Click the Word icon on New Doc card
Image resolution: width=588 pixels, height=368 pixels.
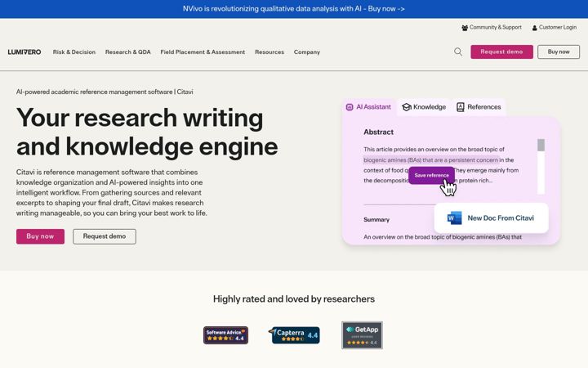click(455, 218)
